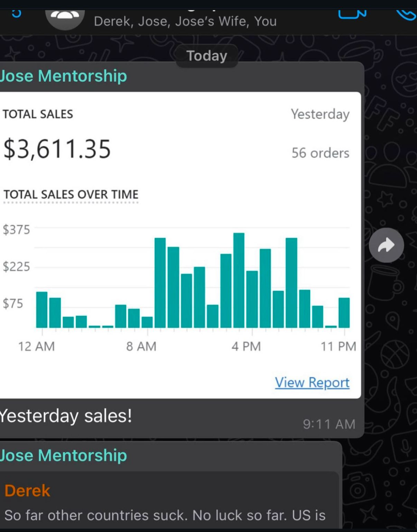417x532 pixels.
Task: Tap the tallest bar near 4 PM
Action: coord(239,280)
